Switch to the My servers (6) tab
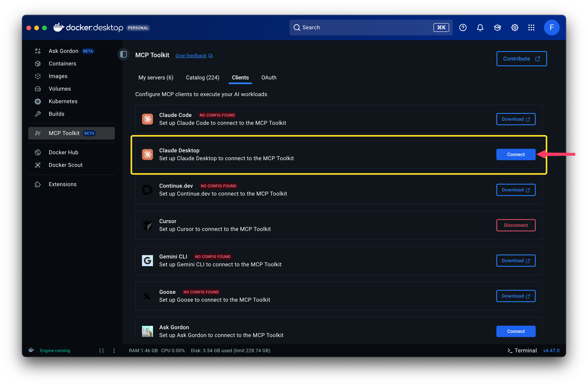 tap(156, 78)
